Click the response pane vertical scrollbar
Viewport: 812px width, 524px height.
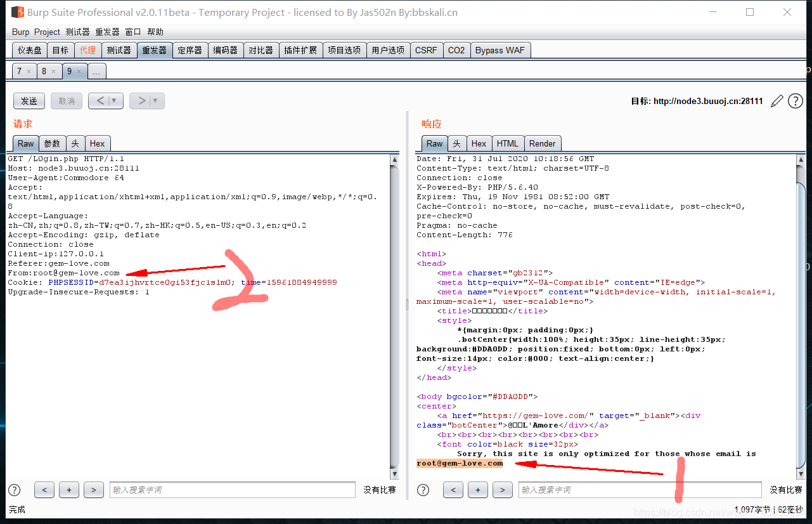[x=800, y=316]
